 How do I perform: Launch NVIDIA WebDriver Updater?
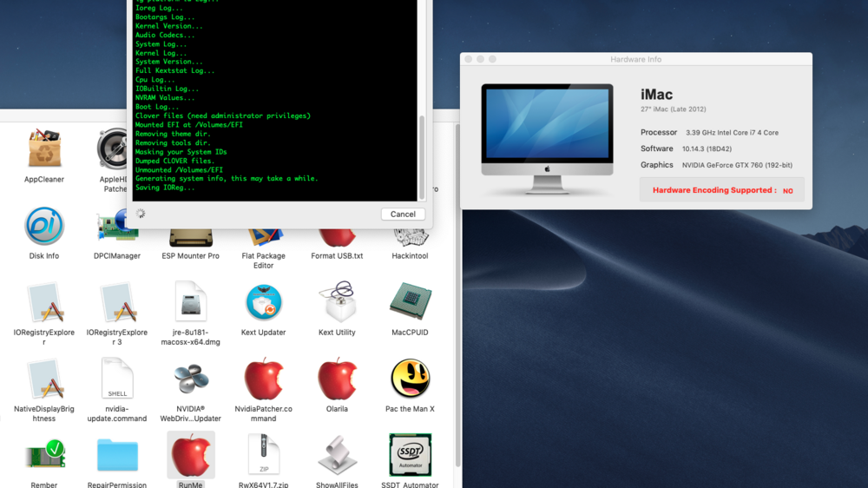click(190, 379)
